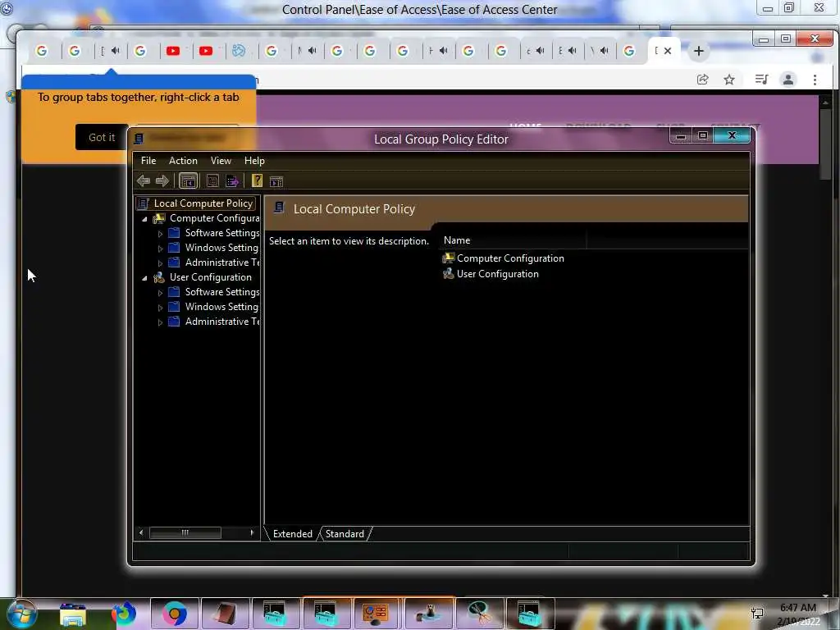Image resolution: width=840 pixels, height=630 pixels.
Task: Click Got it on the tab group tip
Action: tap(102, 137)
